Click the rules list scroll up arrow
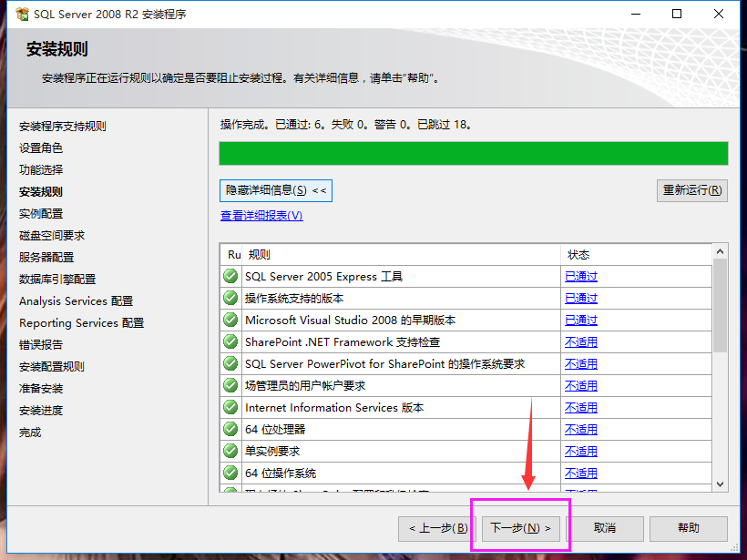The height and width of the screenshot is (560, 747). (720, 251)
